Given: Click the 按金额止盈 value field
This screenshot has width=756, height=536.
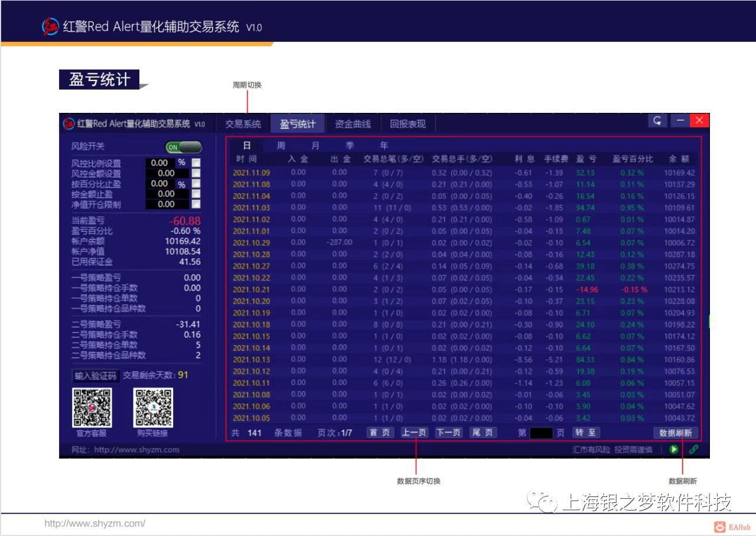Looking at the screenshot, I should click(167, 194).
